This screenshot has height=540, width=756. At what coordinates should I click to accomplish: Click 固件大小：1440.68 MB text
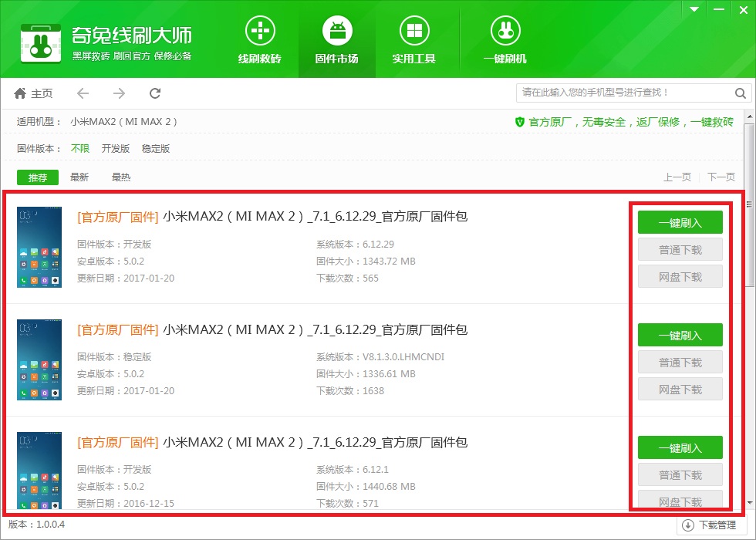click(x=366, y=487)
